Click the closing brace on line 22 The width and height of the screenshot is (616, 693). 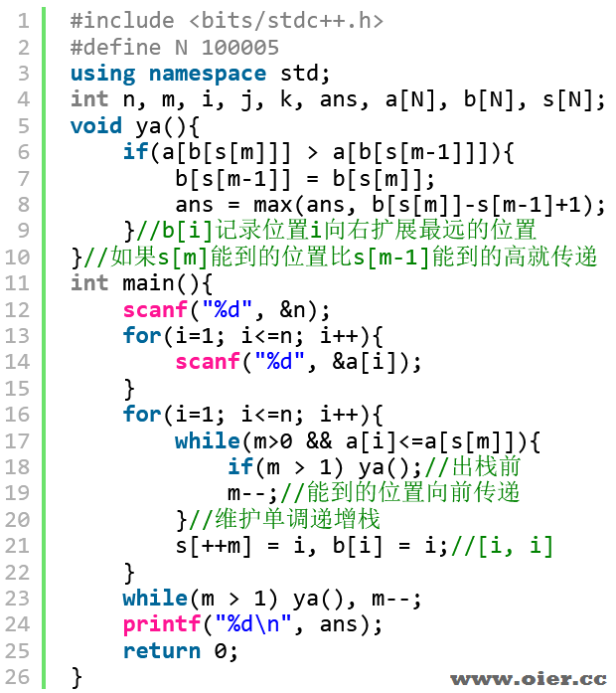coord(129,573)
